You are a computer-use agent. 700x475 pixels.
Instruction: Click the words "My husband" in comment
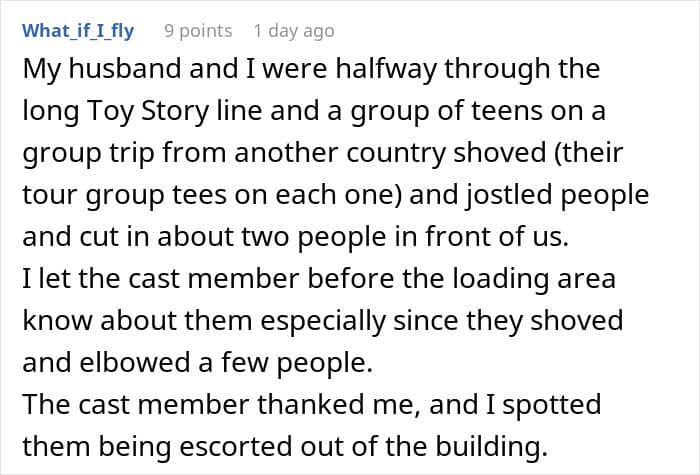click(x=92, y=70)
